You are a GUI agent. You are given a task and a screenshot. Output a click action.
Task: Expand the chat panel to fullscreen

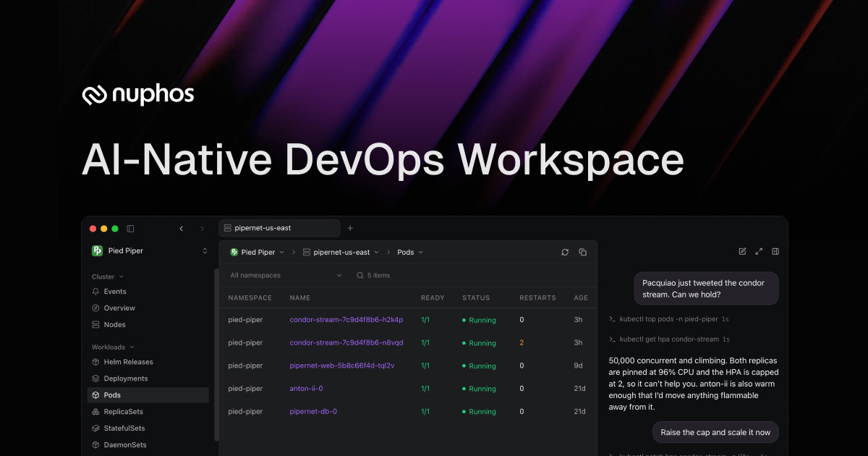(x=759, y=251)
